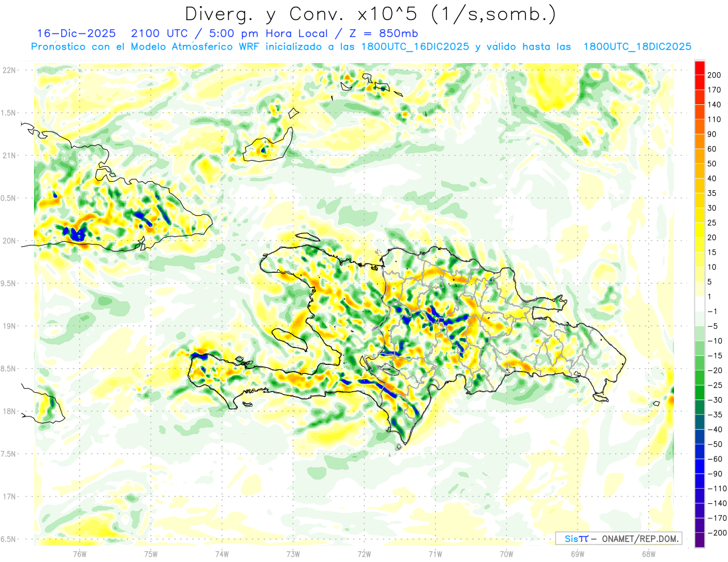Screen dimensions: 728x562
Task: Select the 1.5N axis label
Action: click(9, 113)
